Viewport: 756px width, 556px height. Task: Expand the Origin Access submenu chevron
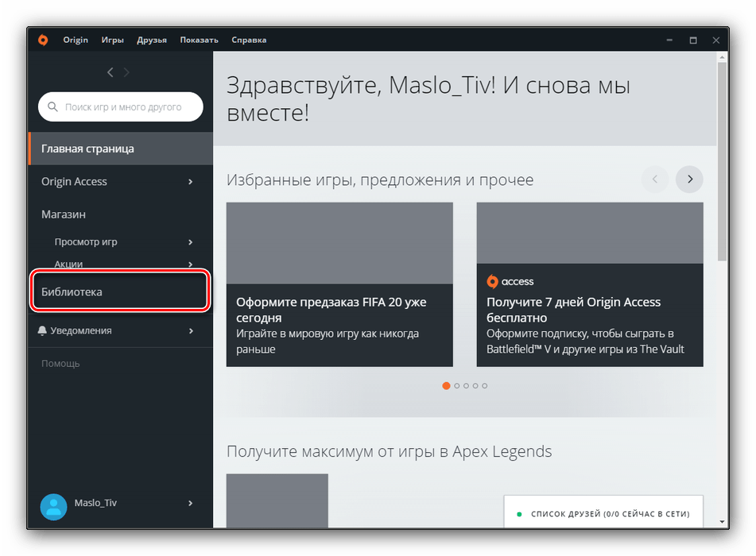190,182
